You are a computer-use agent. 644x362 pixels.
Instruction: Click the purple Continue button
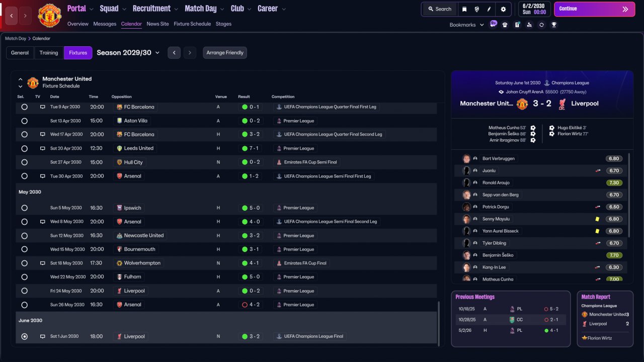(595, 9)
